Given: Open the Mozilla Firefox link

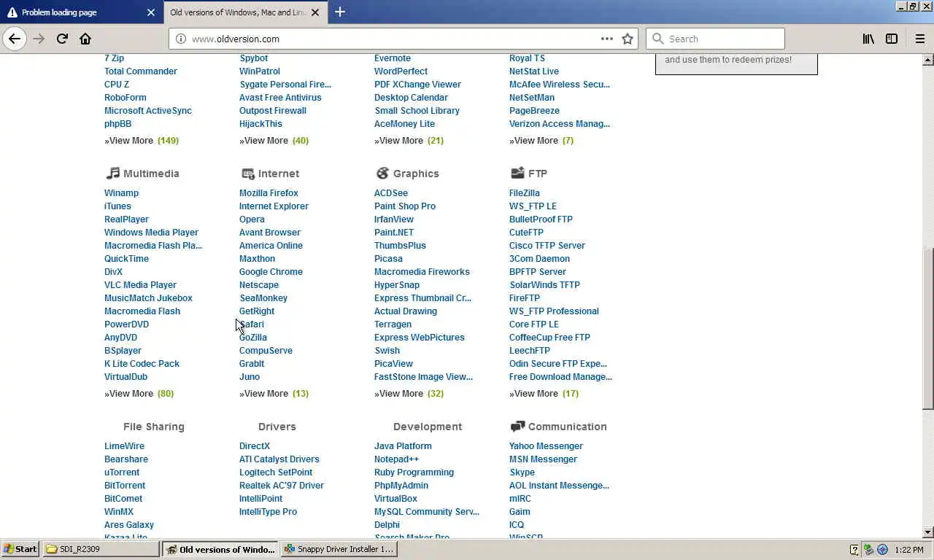Looking at the screenshot, I should (269, 192).
